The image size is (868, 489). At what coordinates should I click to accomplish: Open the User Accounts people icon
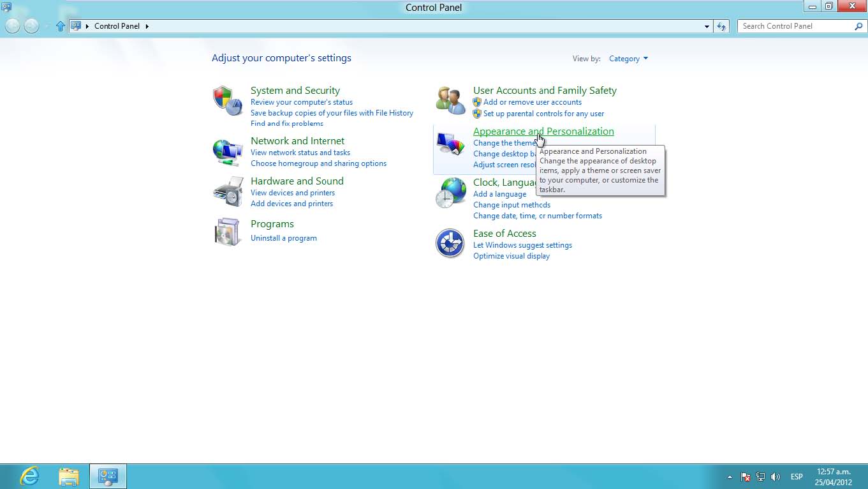click(x=450, y=100)
